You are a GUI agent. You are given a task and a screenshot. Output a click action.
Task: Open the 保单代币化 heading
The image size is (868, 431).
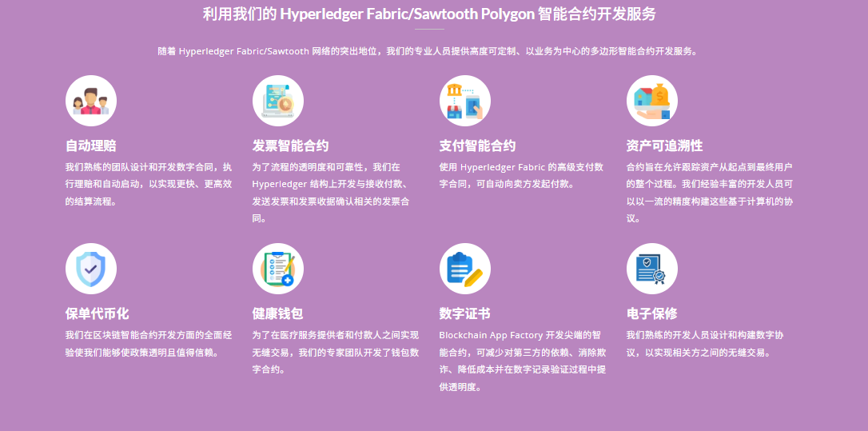coord(97,313)
